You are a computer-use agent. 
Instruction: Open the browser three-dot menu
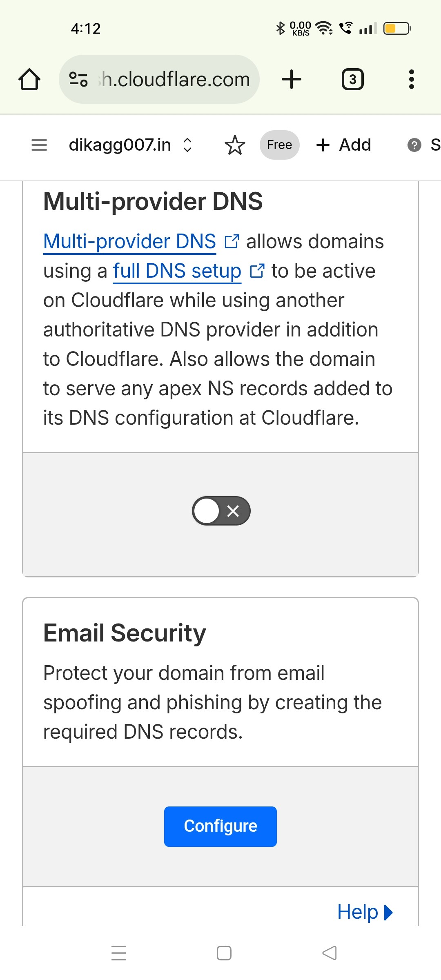click(411, 79)
